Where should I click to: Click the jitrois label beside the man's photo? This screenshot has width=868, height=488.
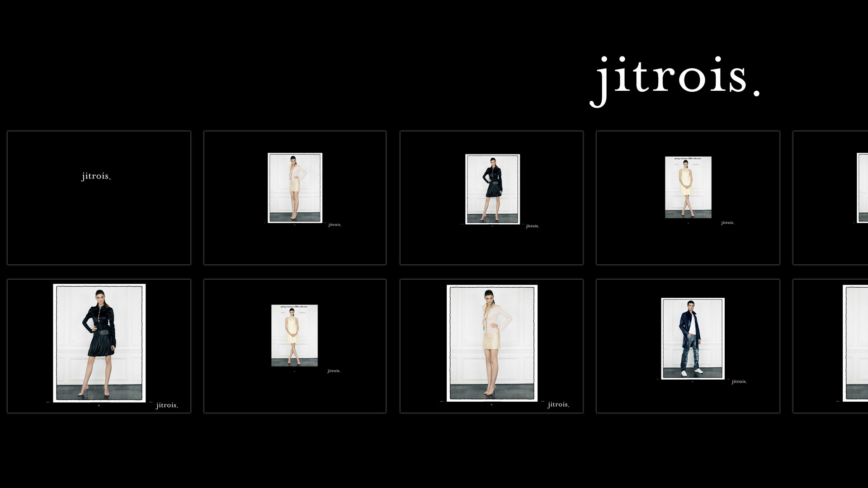739,382
